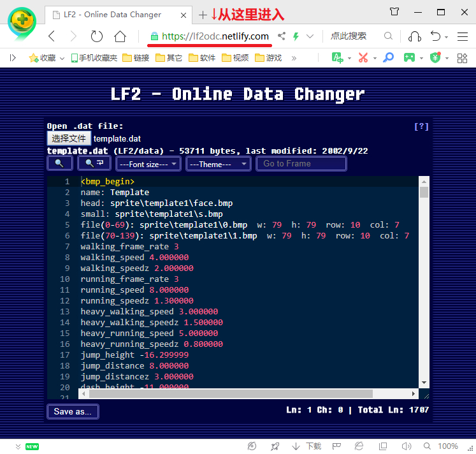The image size is (476, 454).
Task: Go to browser home page icon
Action: [x=120, y=36]
